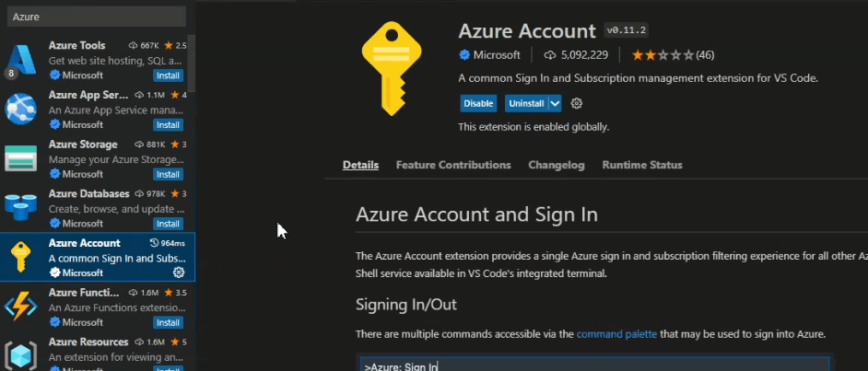Install the Azure Storage extension

click(168, 174)
